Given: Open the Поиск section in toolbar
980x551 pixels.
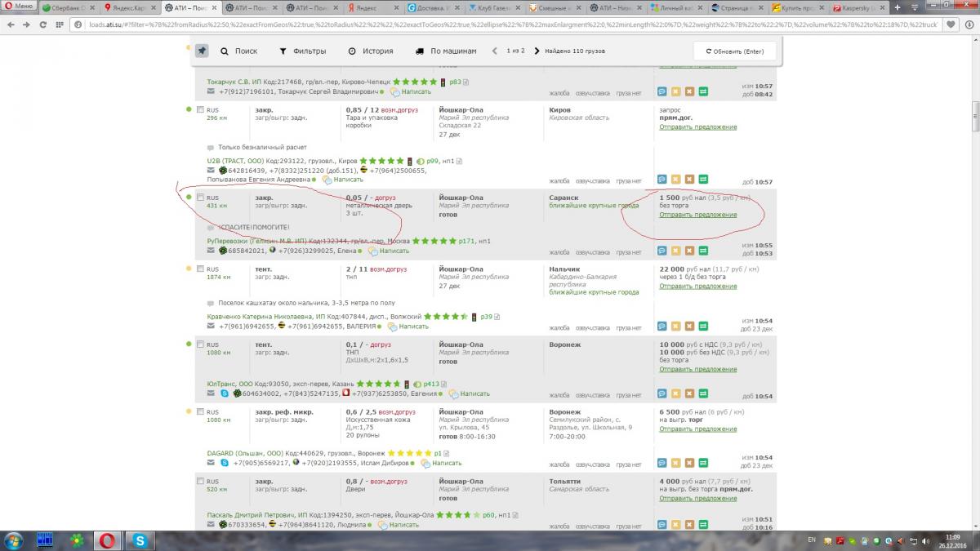Looking at the screenshot, I should 238,51.
